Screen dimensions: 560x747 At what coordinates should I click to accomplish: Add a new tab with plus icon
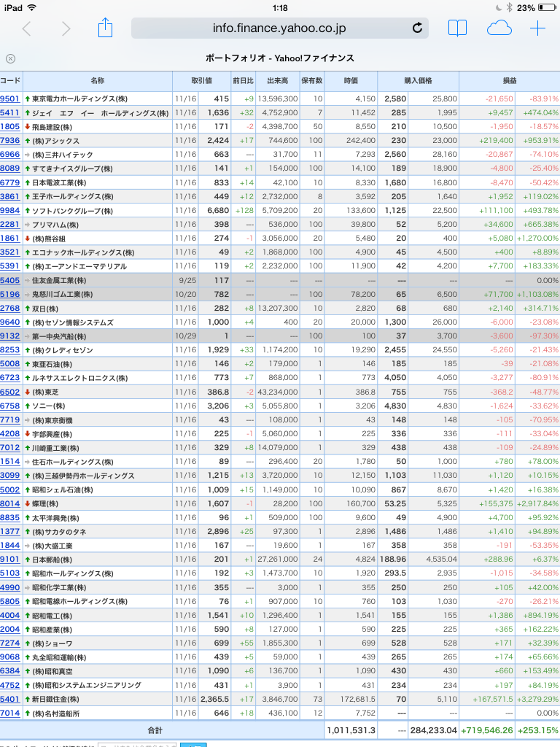point(537,28)
